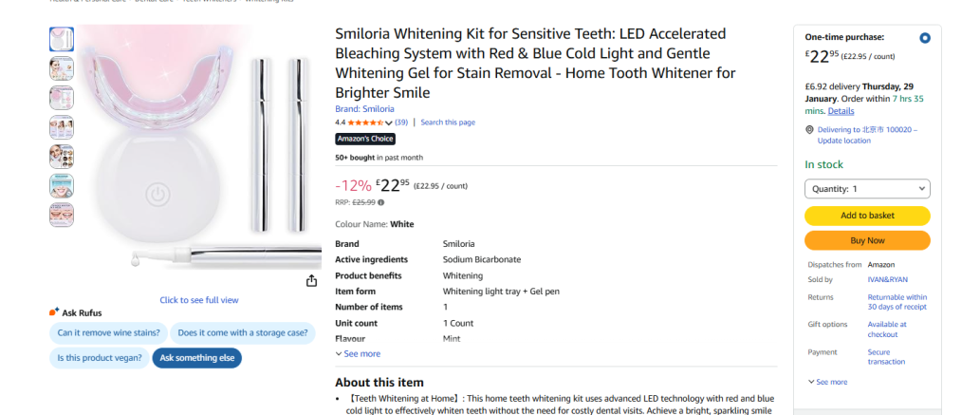Screen dimensions: 980x415
Task: Click the RRP info icon
Action: pos(381,202)
